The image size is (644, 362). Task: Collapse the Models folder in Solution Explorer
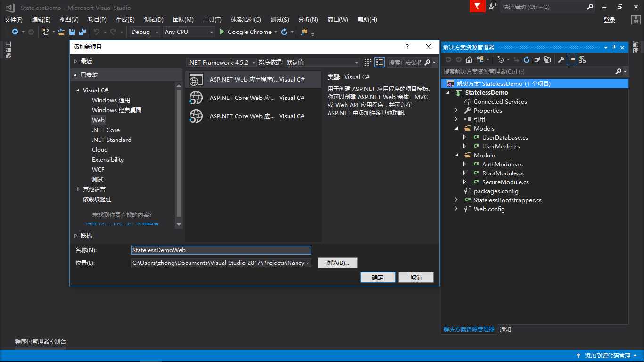tap(456, 128)
